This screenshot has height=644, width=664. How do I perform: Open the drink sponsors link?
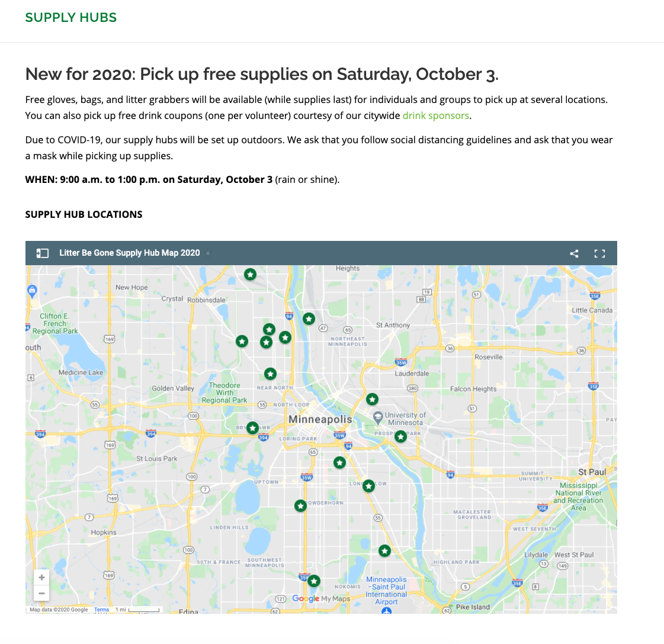click(435, 115)
